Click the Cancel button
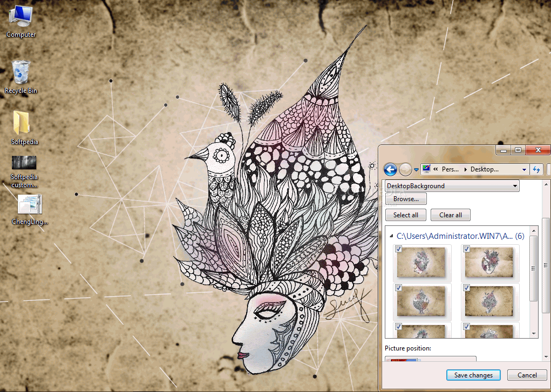The height and width of the screenshot is (392, 551). (527, 375)
